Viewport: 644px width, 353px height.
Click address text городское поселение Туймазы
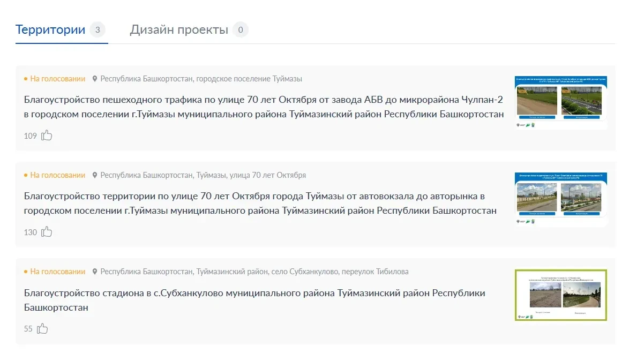pyautogui.click(x=201, y=79)
